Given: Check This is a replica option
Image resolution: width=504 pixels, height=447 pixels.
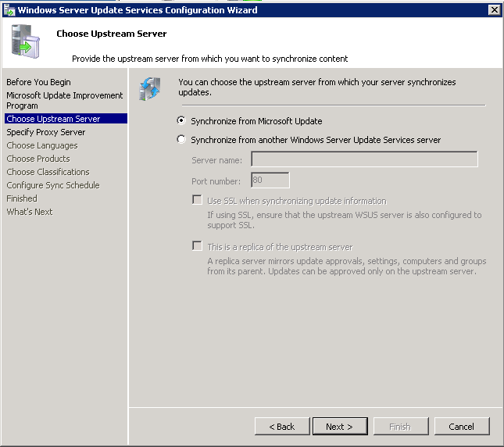Looking at the screenshot, I should pyautogui.click(x=197, y=246).
